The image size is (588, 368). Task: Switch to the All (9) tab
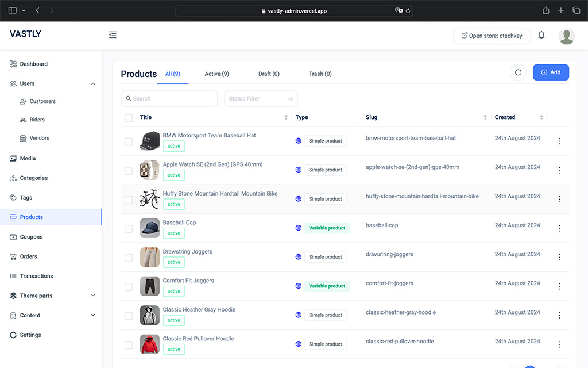click(172, 74)
